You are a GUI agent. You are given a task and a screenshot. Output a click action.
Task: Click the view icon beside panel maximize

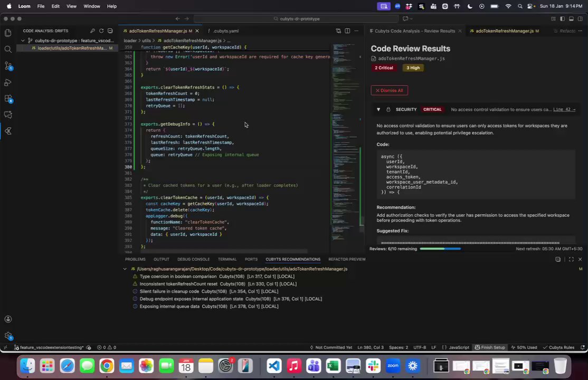click(x=558, y=259)
